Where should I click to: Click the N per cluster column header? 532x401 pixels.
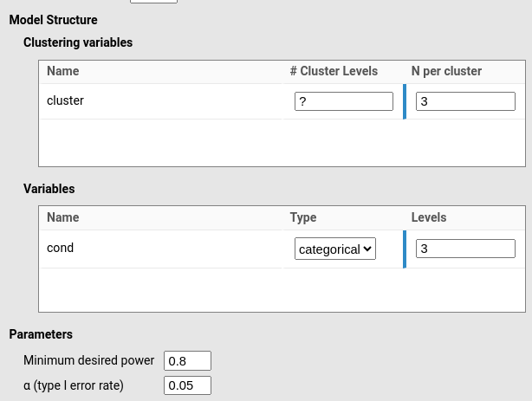(x=446, y=71)
